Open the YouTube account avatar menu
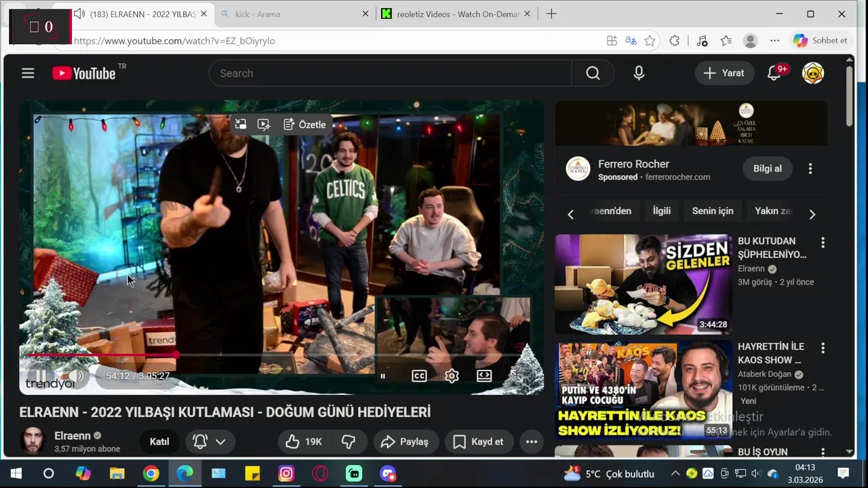The height and width of the screenshot is (488, 868). coord(813,73)
